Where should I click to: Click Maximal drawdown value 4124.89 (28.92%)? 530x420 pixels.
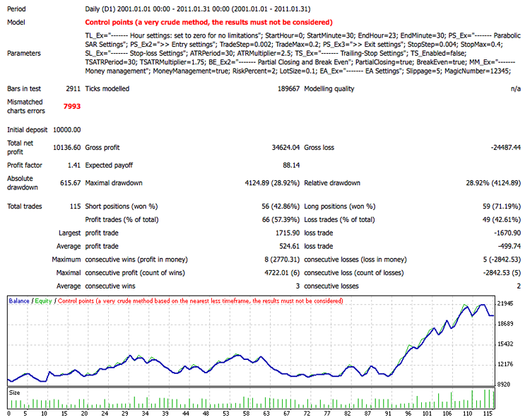[272, 183]
